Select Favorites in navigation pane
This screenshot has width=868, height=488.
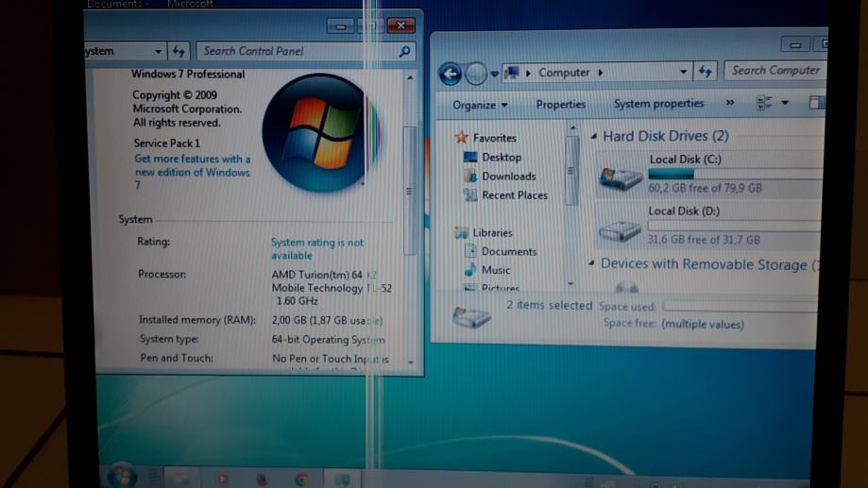[x=494, y=138]
